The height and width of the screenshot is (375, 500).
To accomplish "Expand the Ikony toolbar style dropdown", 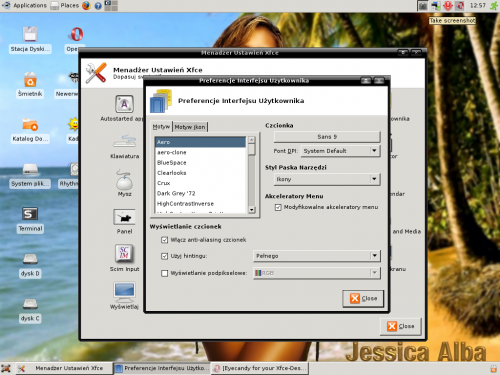I will click(327, 179).
